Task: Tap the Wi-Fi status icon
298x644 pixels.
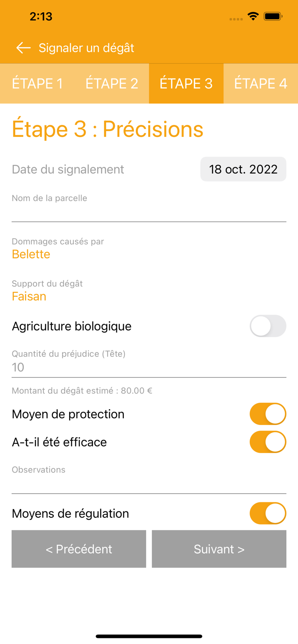Action: coord(253,16)
